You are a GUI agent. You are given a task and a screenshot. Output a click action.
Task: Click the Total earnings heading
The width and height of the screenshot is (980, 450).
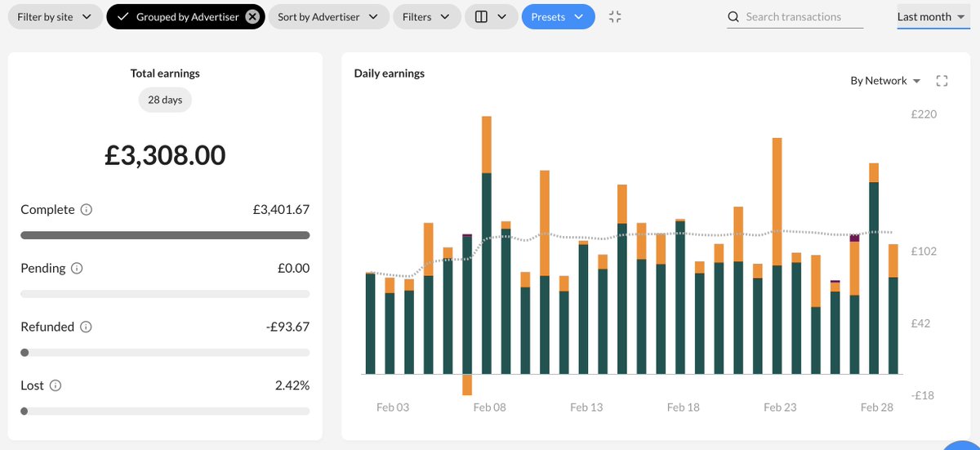pos(165,74)
